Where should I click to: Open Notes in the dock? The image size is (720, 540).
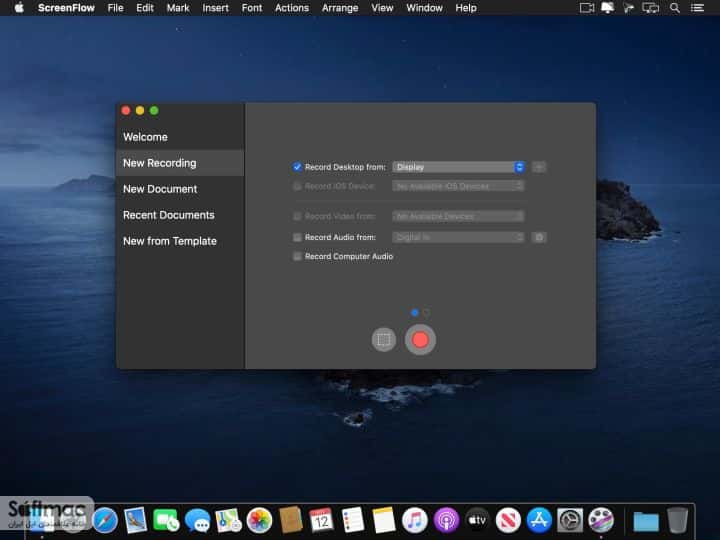384,520
